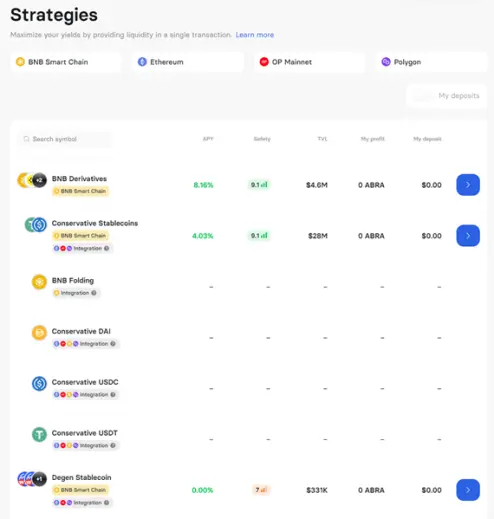Sort by the My profit column header
Screen dimensions: 494x519
click(373, 139)
